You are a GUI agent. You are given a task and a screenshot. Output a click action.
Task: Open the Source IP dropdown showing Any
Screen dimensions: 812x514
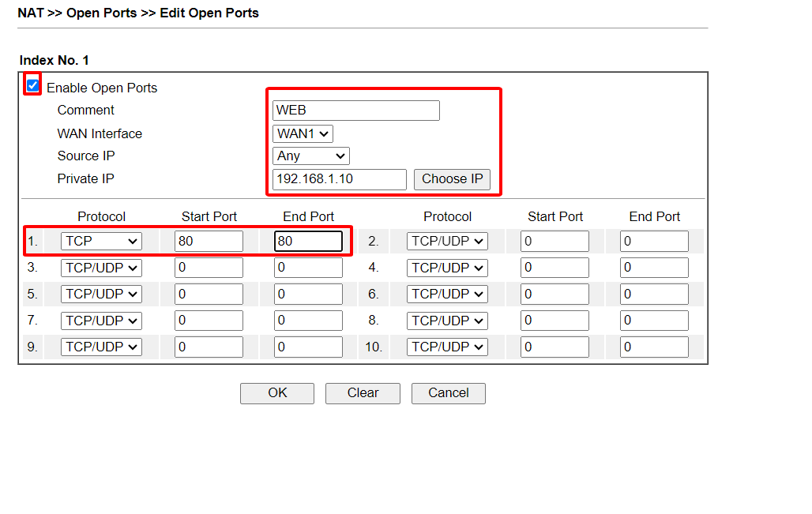(310, 156)
